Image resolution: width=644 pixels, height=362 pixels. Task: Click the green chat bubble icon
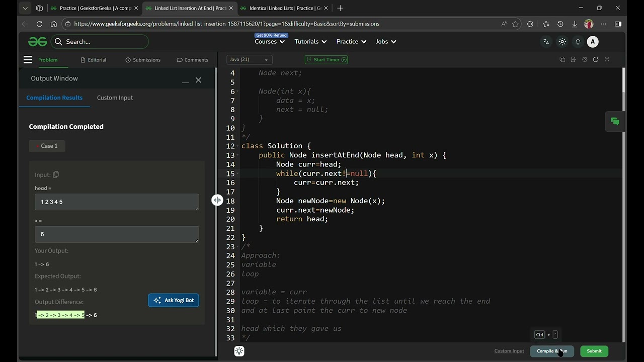pyautogui.click(x=615, y=121)
